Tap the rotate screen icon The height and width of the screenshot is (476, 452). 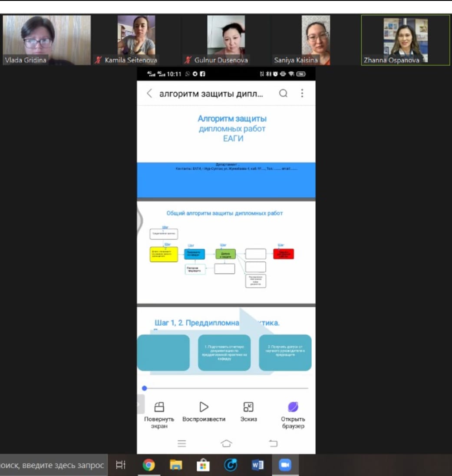click(x=159, y=407)
